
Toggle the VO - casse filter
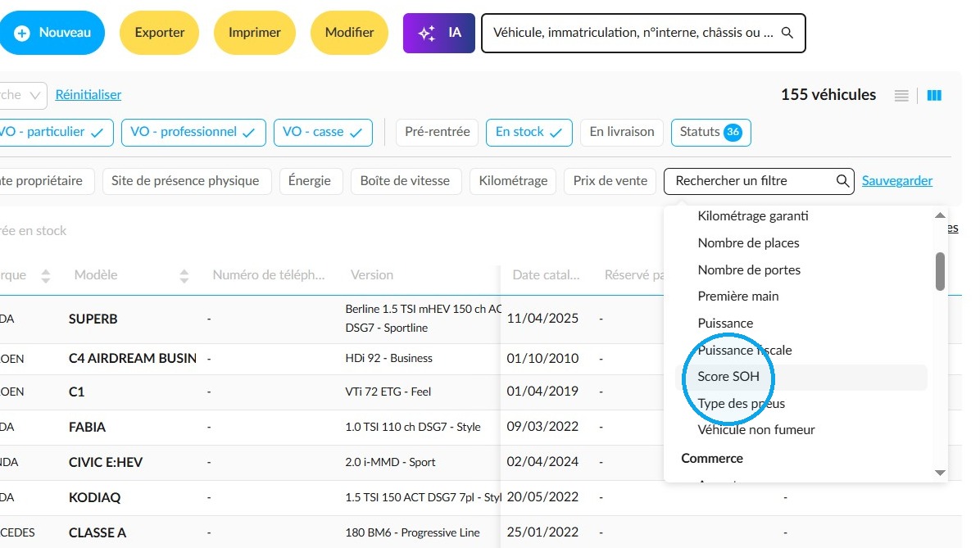coord(323,133)
